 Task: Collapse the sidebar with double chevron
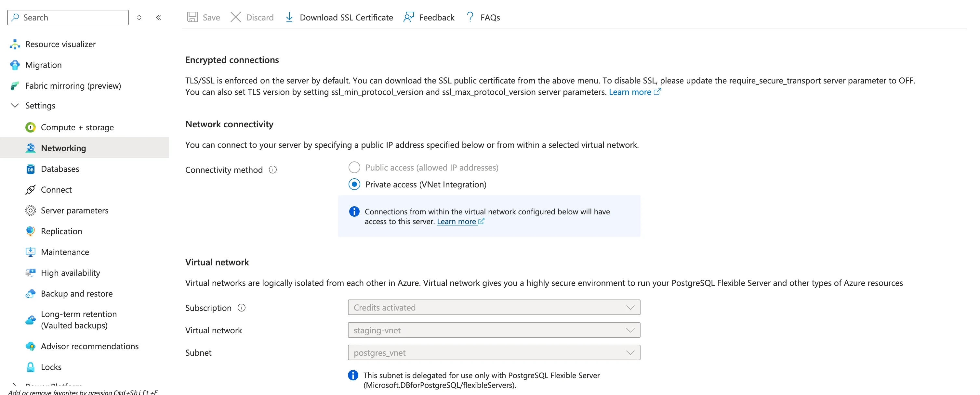[x=159, y=18]
